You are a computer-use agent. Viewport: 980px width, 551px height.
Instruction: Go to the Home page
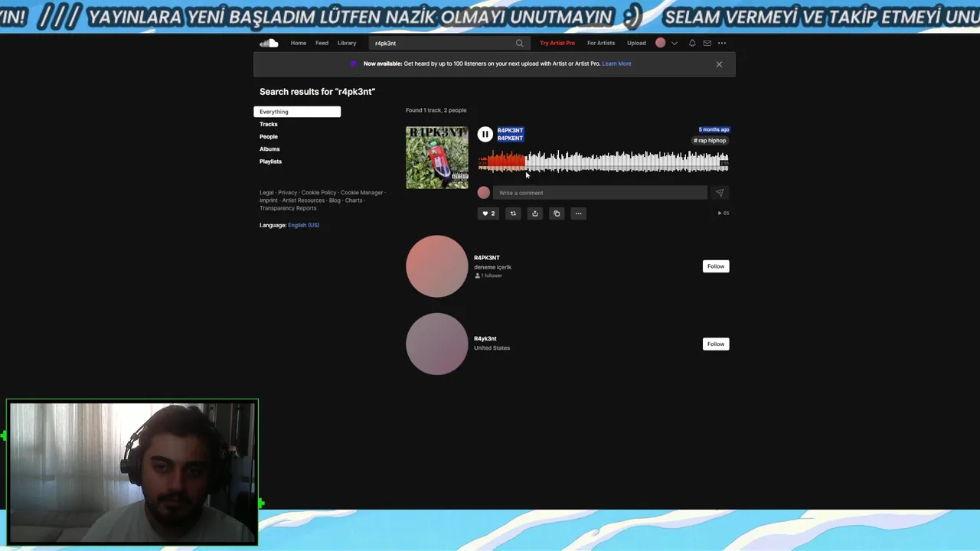pyautogui.click(x=299, y=43)
